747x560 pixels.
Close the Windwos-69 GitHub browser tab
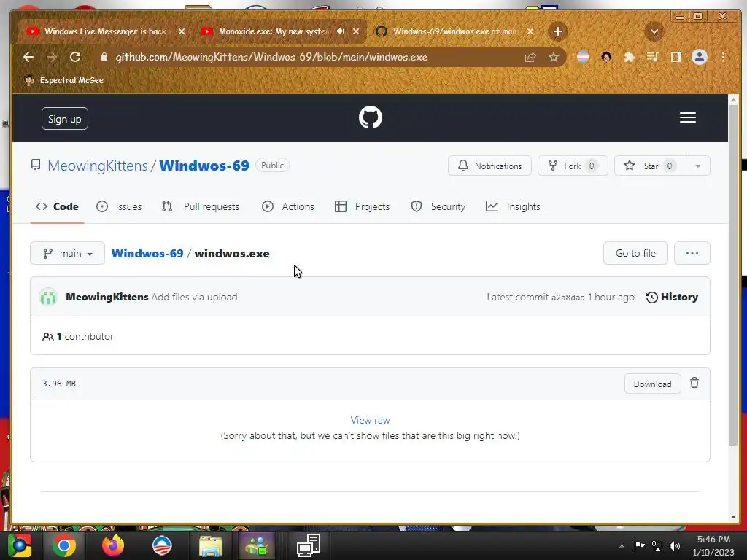(530, 31)
